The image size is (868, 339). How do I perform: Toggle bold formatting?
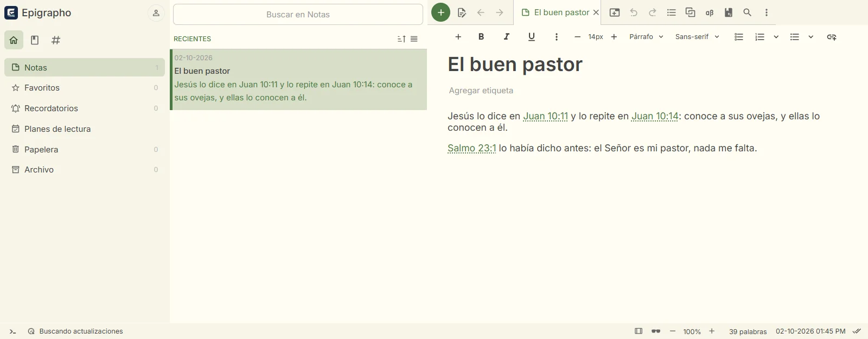(x=481, y=37)
